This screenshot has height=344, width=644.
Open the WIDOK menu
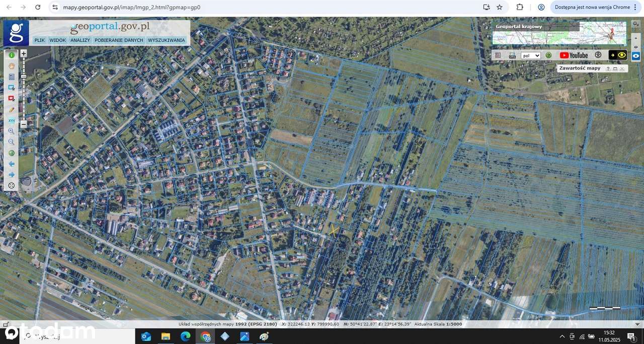click(x=58, y=40)
